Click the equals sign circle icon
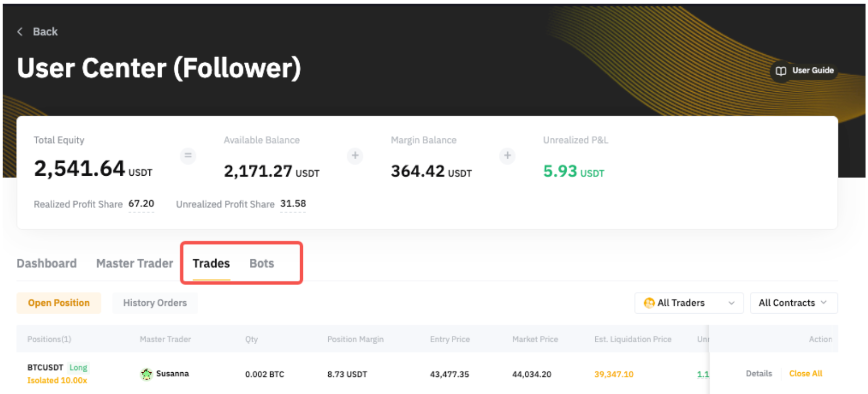Image resolution: width=868 pixels, height=394 pixels. click(x=188, y=155)
